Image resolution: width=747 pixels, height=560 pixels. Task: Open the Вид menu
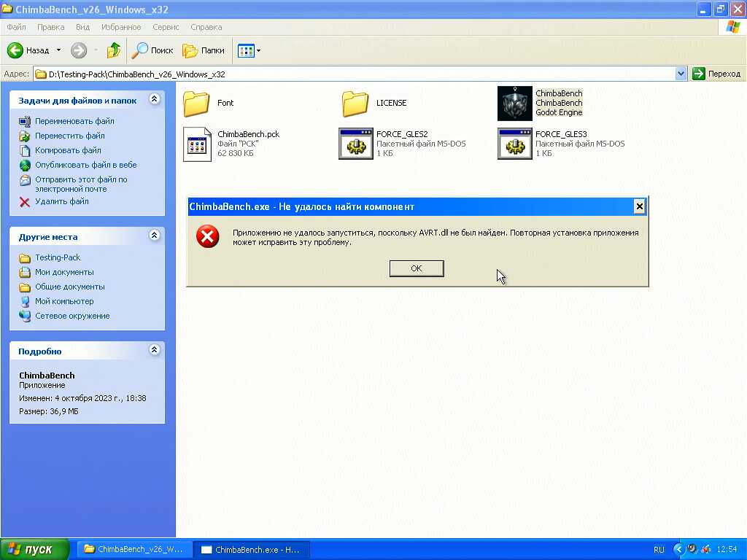click(x=83, y=27)
